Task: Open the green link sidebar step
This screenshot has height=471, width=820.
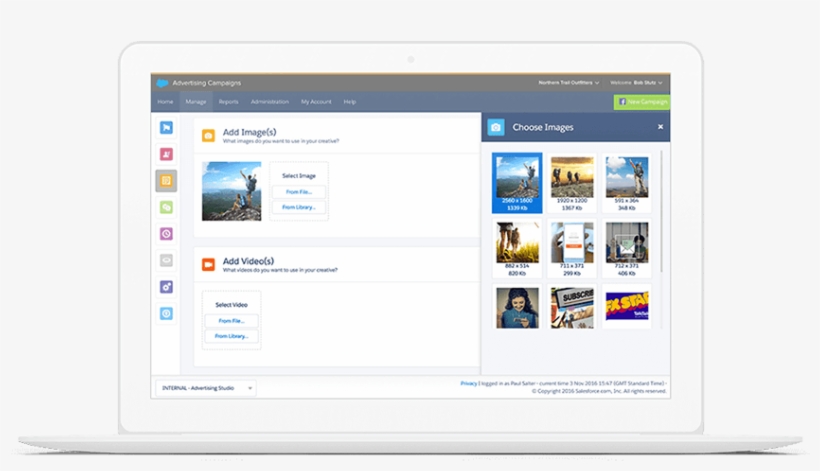Action: [x=166, y=208]
